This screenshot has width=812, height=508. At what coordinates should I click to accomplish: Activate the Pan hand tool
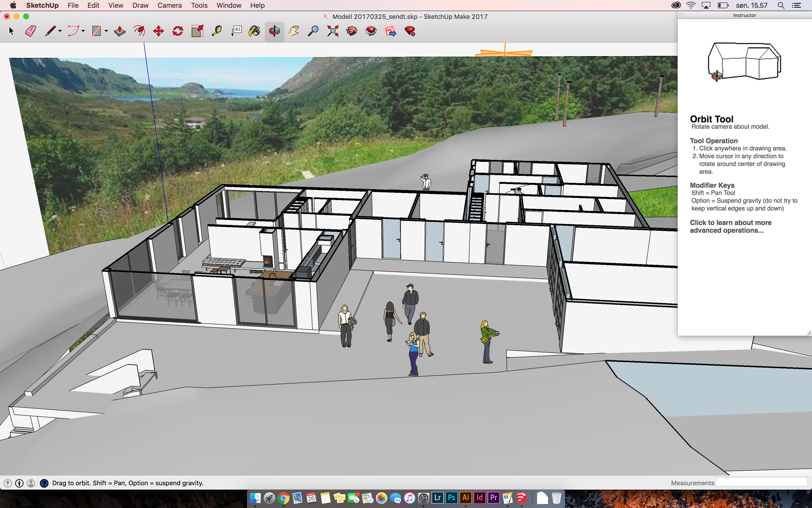[294, 31]
